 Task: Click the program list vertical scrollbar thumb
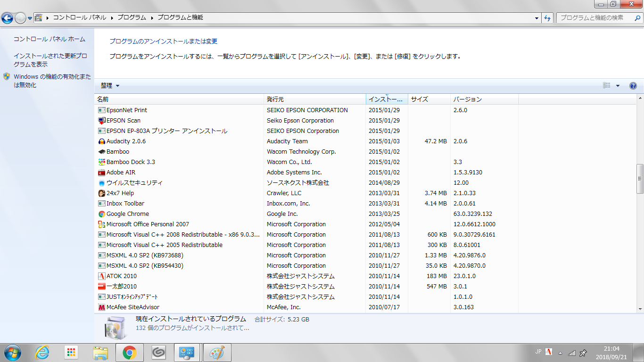pos(640,179)
